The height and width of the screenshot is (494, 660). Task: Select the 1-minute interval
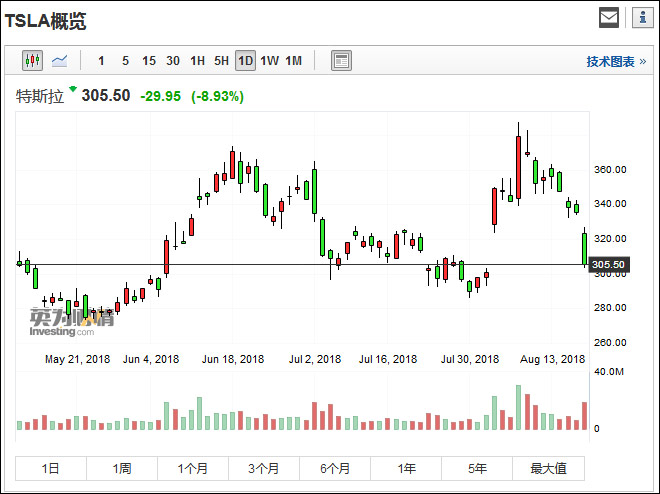[101, 61]
